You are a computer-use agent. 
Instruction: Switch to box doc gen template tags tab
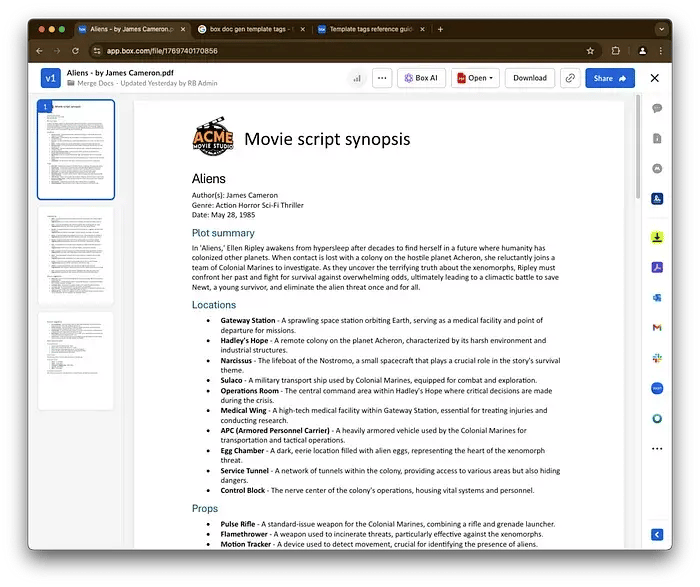tap(250, 29)
